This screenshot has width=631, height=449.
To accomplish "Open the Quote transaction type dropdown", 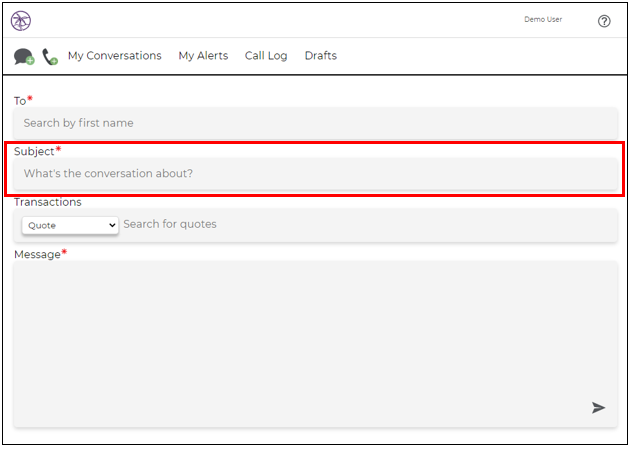I will (x=70, y=225).
